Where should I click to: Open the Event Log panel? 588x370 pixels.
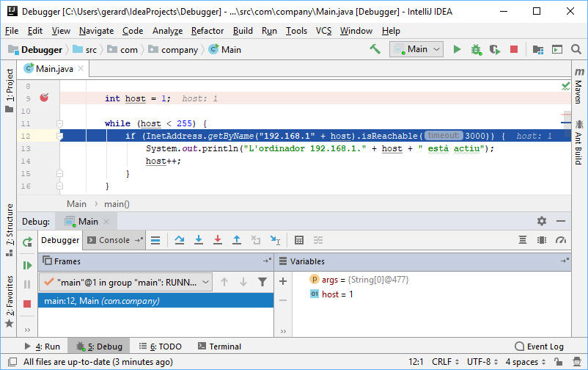[x=539, y=347]
